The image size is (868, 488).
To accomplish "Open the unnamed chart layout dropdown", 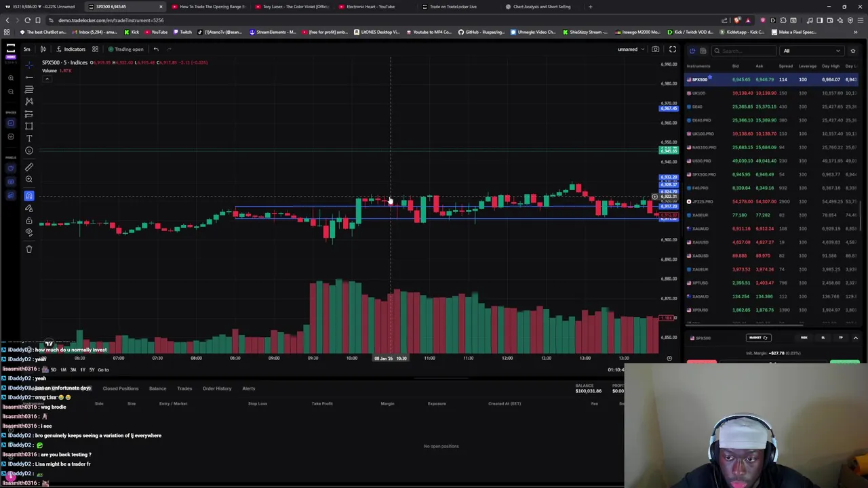I will pyautogui.click(x=631, y=49).
